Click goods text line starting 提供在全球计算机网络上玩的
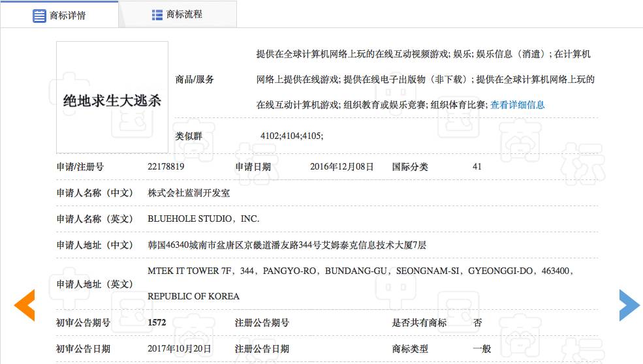Screen dimensions: 643x364 tap(423, 54)
